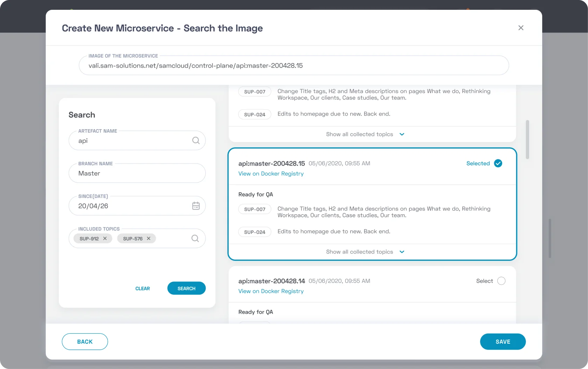The height and width of the screenshot is (369, 588).
Task: Click the SUP-024 tag in the top card
Action: coord(255,114)
